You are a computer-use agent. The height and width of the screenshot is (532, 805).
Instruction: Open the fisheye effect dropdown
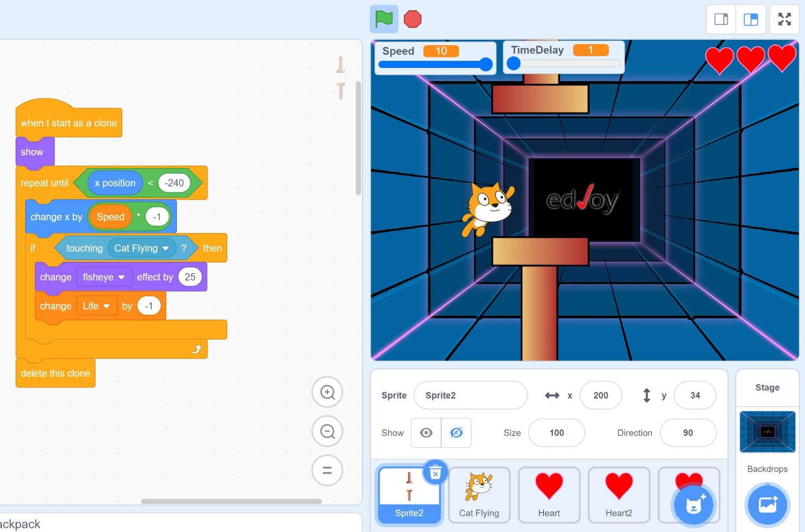[x=104, y=277]
